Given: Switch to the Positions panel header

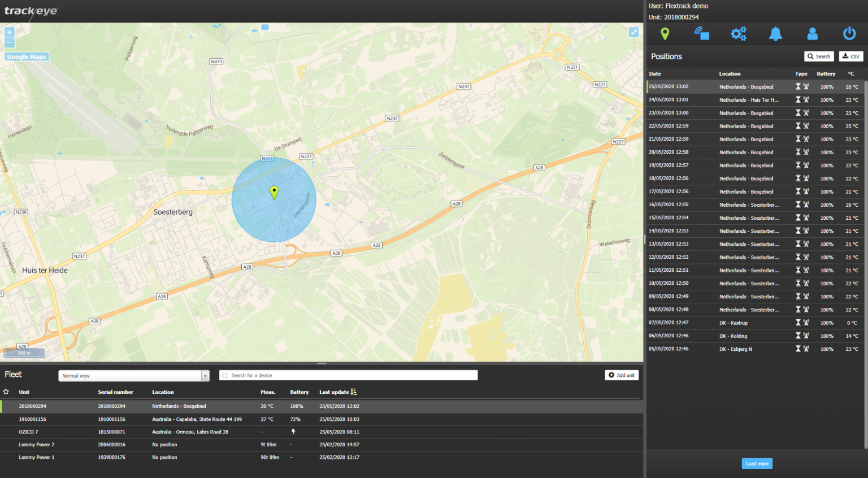Looking at the screenshot, I should (x=667, y=57).
